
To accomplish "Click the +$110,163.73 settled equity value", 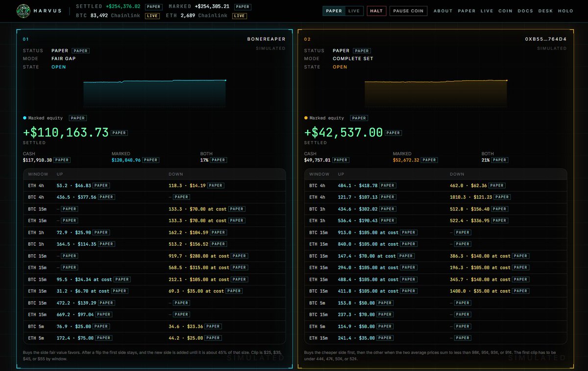I will click(66, 132).
